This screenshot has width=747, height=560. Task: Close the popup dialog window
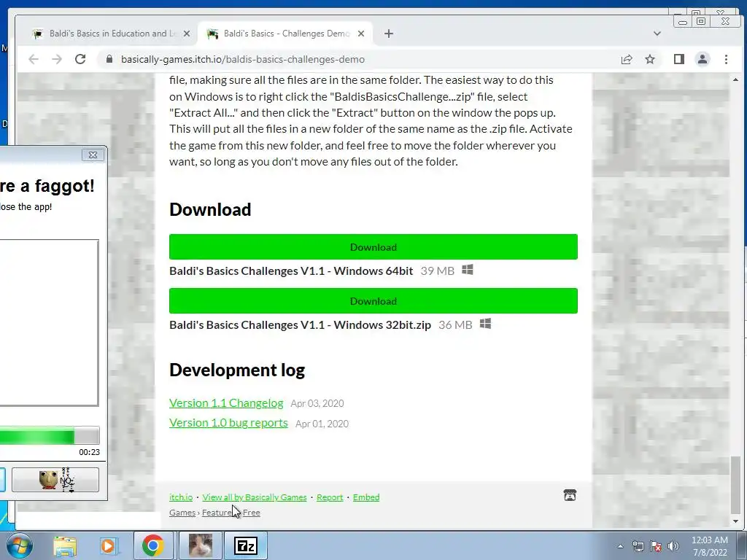point(93,155)
